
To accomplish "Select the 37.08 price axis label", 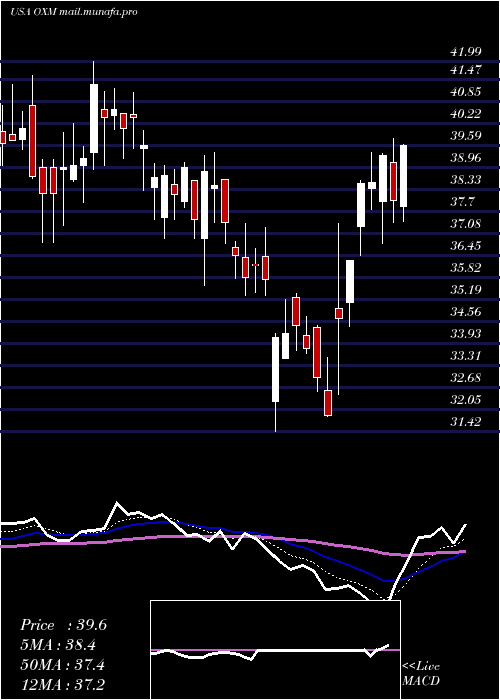I will click(466, 224).
